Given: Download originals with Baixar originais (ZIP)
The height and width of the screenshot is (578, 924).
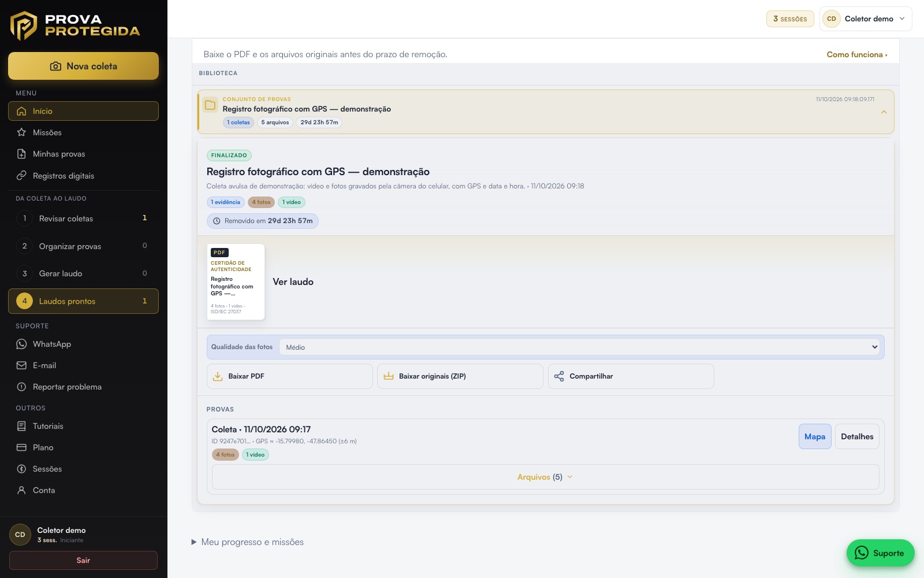Looking at the screenshot, I should pos(460,376).
